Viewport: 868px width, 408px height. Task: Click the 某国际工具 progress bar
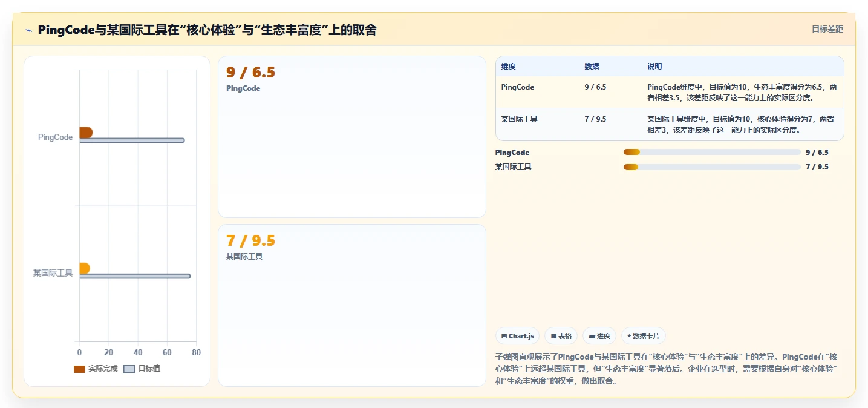(712, 167)
